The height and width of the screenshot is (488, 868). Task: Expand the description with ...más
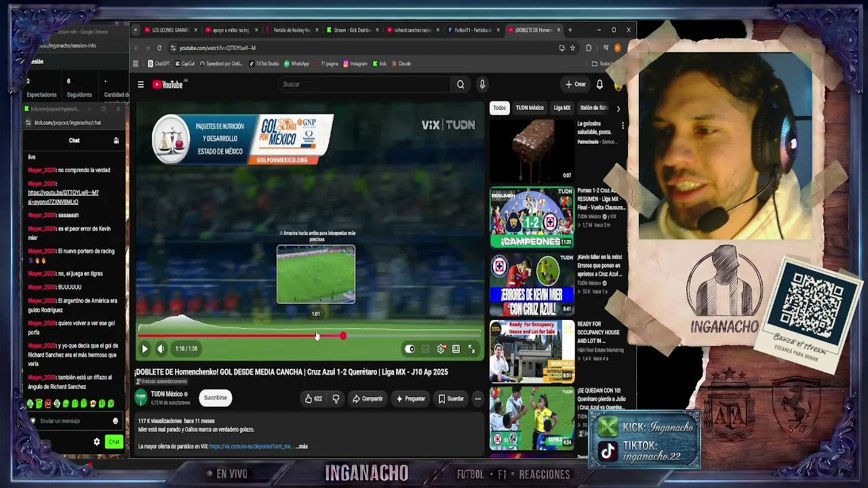[x=302, y=447]
